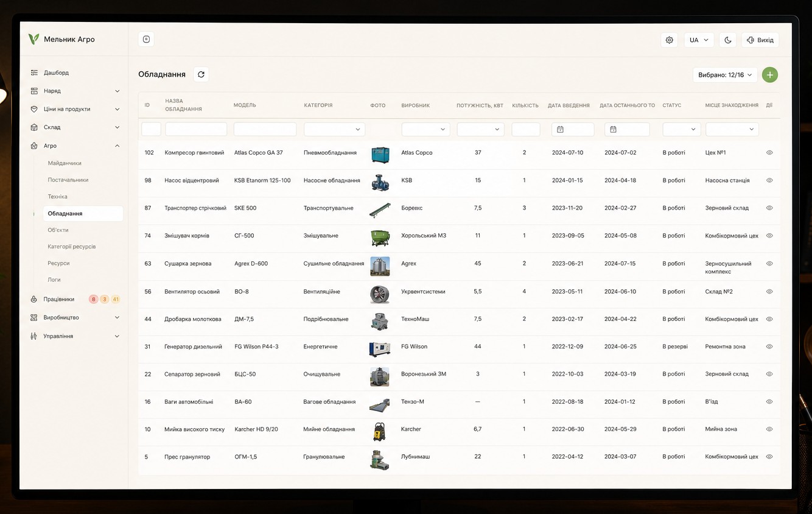Viewport: 812px width, 514px height.
Task: Click sidebar collapse icon in top bar
Action: point(146,39)
